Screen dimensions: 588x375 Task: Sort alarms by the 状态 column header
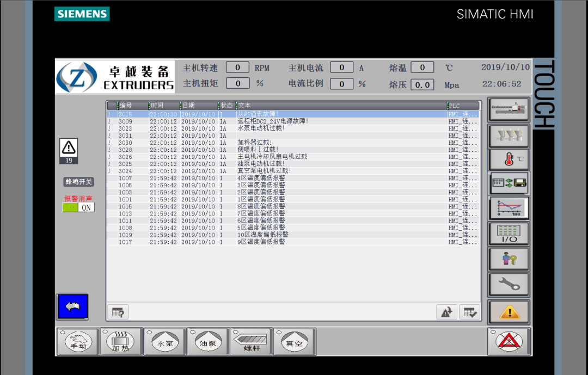click(x=226, y=106)
